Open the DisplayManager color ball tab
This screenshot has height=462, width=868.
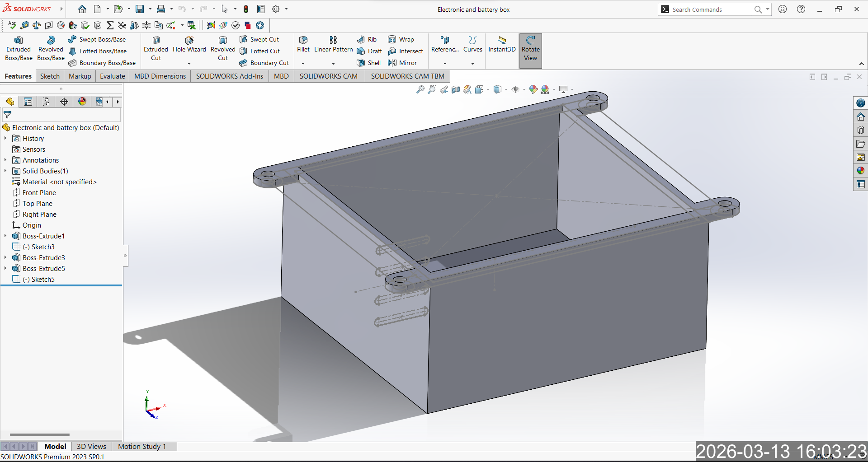[x=82, y=102]
